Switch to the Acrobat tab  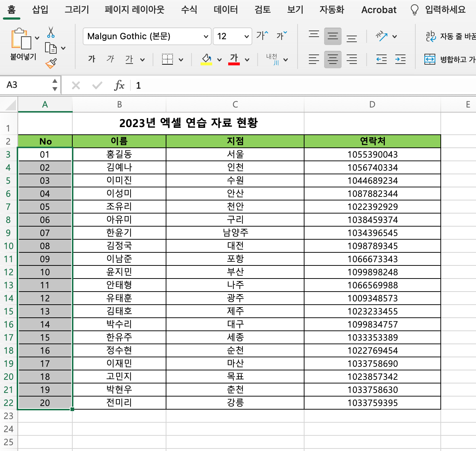pyautogui.click(x=379, y=10)
